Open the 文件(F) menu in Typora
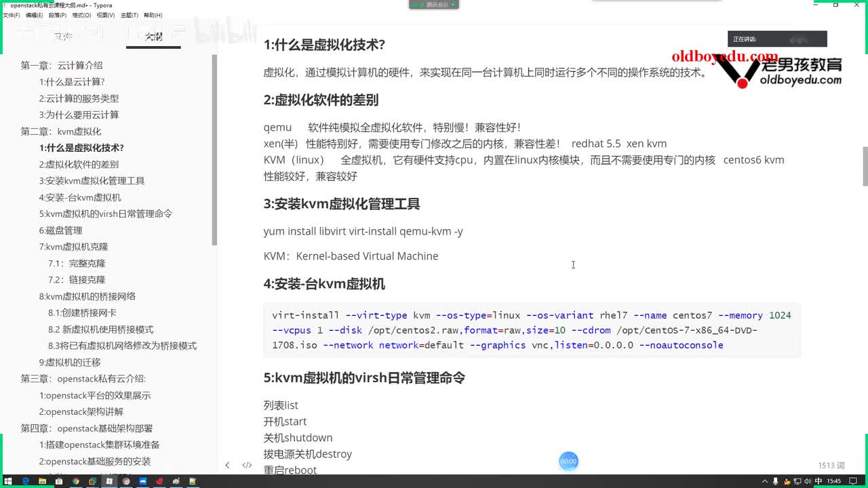This screenshot has width=868, height=488. [x=11, y=15]
